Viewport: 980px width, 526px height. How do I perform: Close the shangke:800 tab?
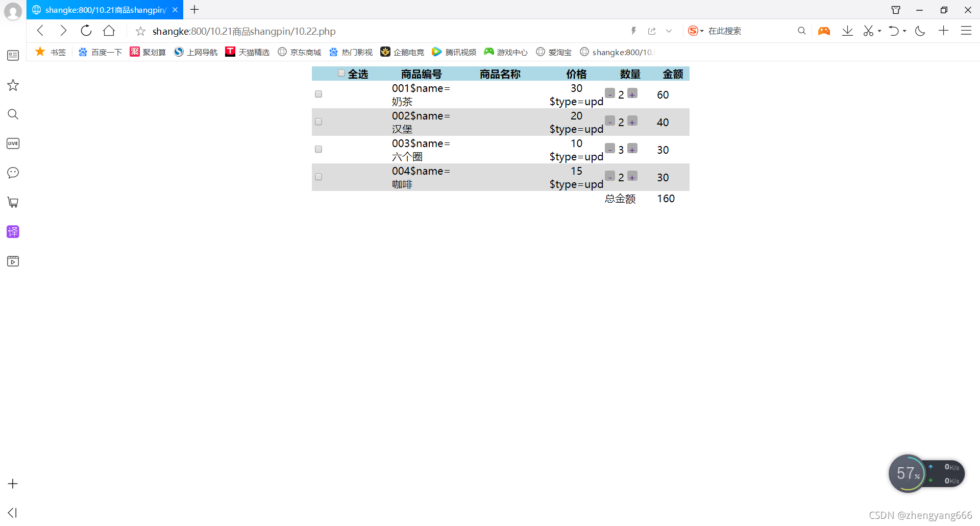[x=175, y=10]
